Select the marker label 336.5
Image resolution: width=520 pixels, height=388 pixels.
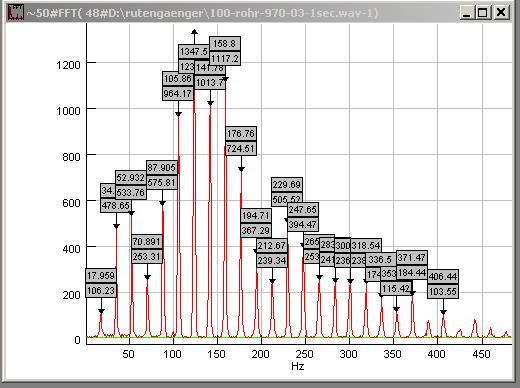coord(380,259)
